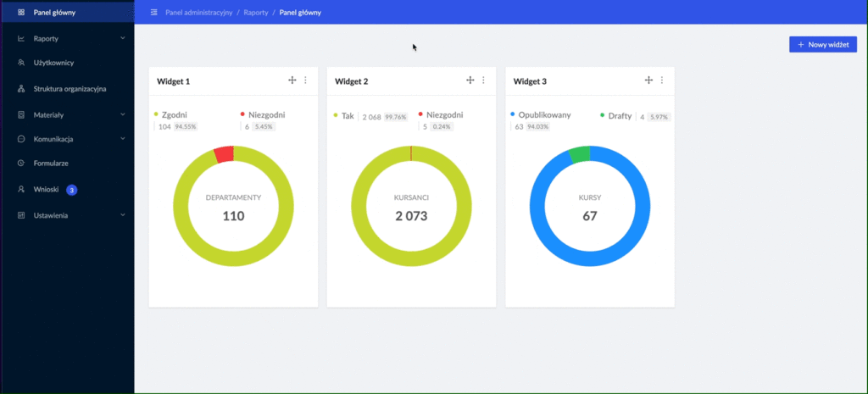Go to Raporty breadcrumb link
The width and height of the screenshot is (868, 394).
[x=255, y=13]
